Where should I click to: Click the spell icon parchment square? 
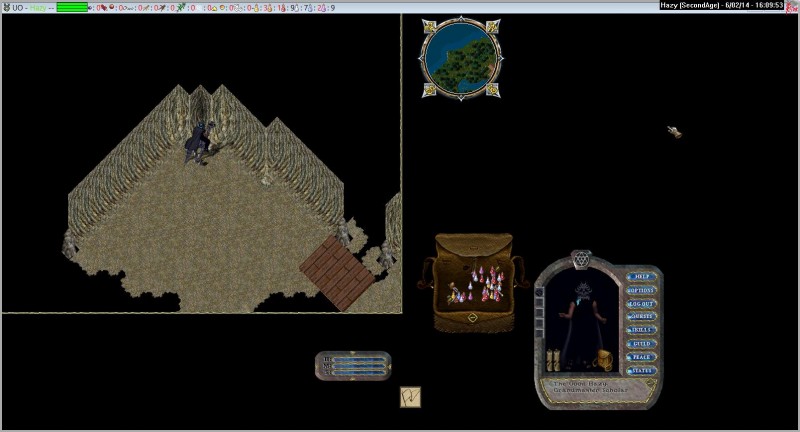[410, 396]
